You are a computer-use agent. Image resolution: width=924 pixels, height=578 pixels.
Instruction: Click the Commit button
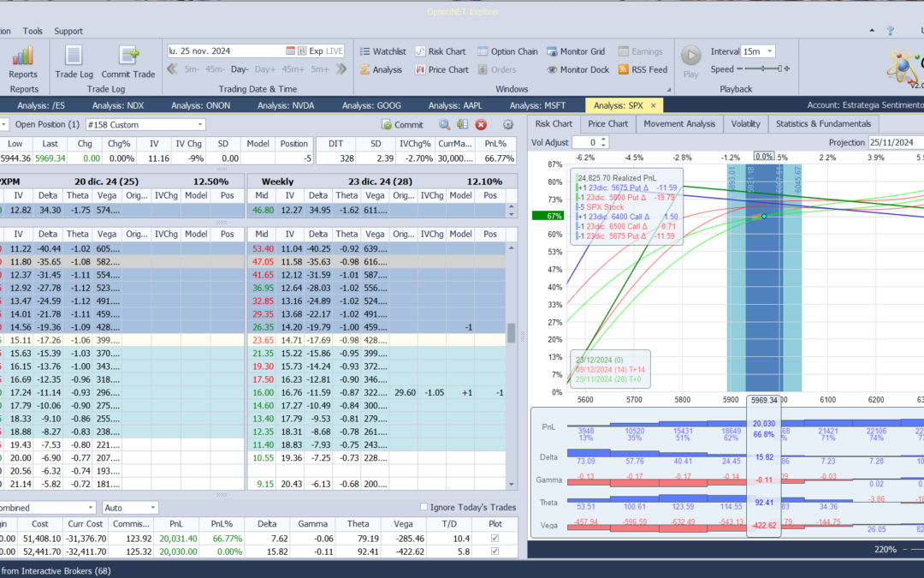tap(402, 125)
